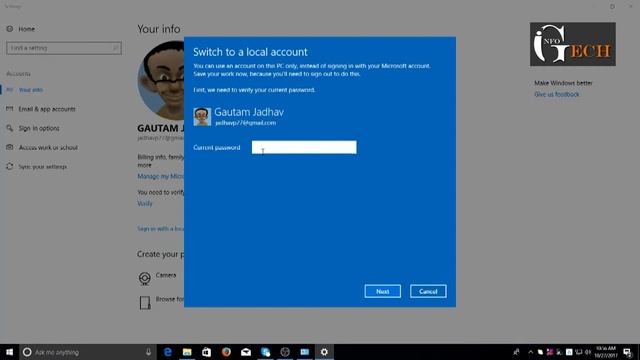Click the large profile picture in Your info

click(x=161, y=81)
